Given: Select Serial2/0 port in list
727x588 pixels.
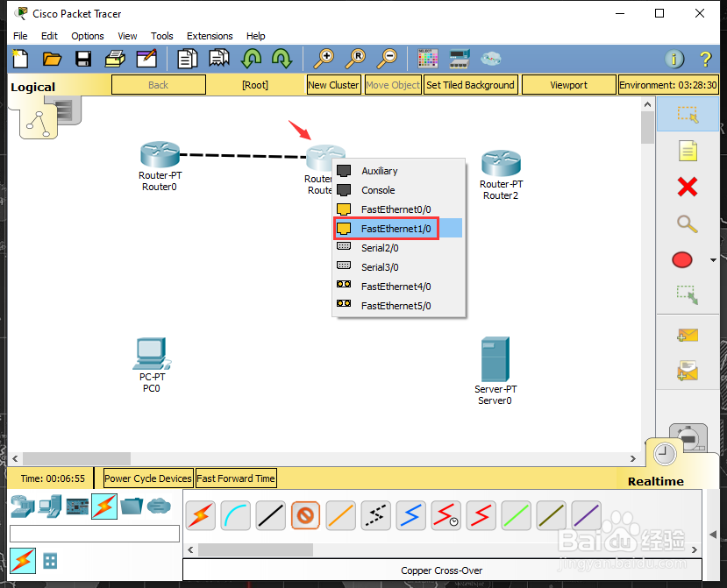Looking at the screenshot, I should click(398, 248).
